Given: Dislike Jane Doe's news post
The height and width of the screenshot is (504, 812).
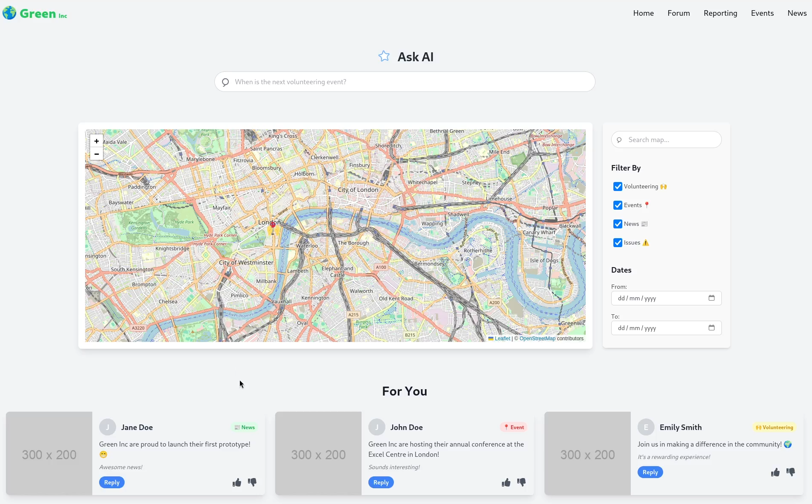Looking at the screenshot, I should 252,482.
